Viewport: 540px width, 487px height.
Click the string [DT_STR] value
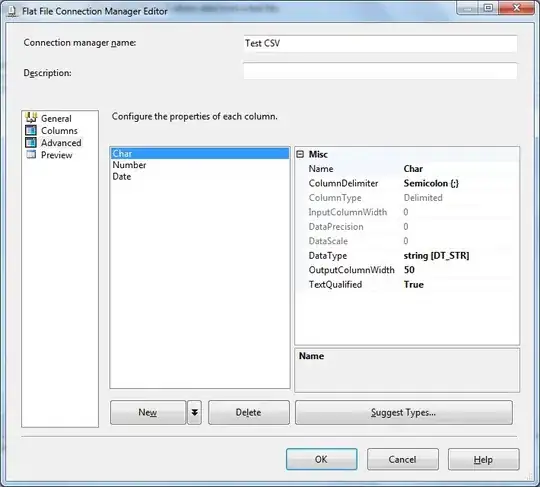[x=436, y=256]
